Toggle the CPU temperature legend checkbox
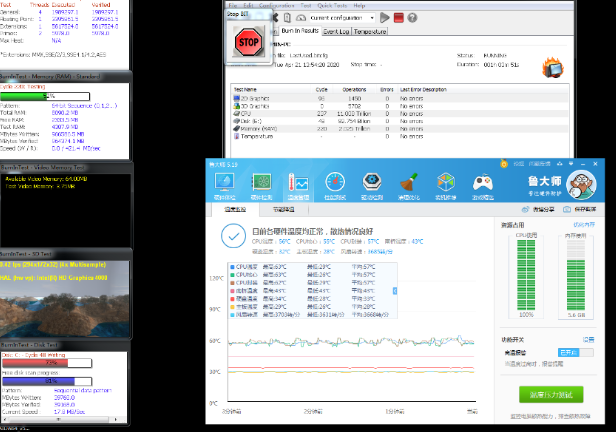 coord(233,267)
